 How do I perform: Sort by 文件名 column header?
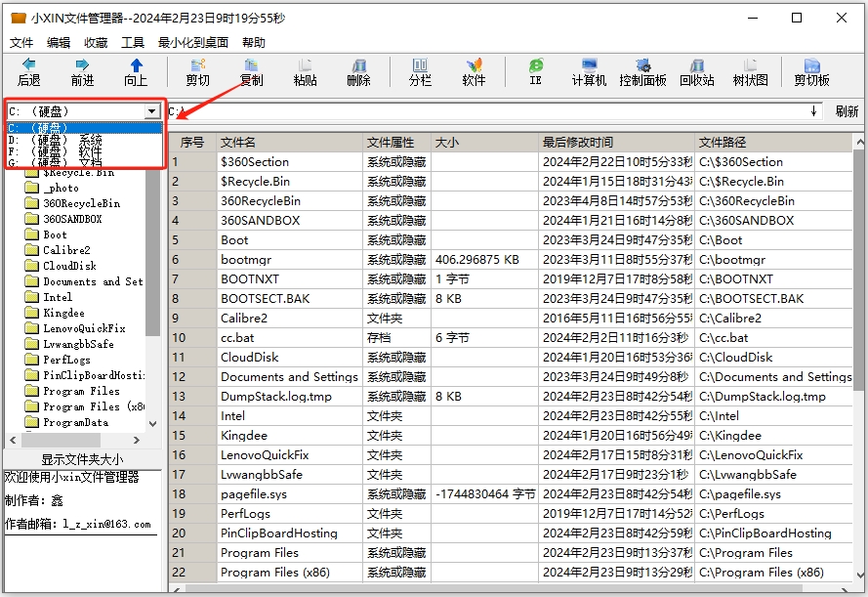click(290, 143)
